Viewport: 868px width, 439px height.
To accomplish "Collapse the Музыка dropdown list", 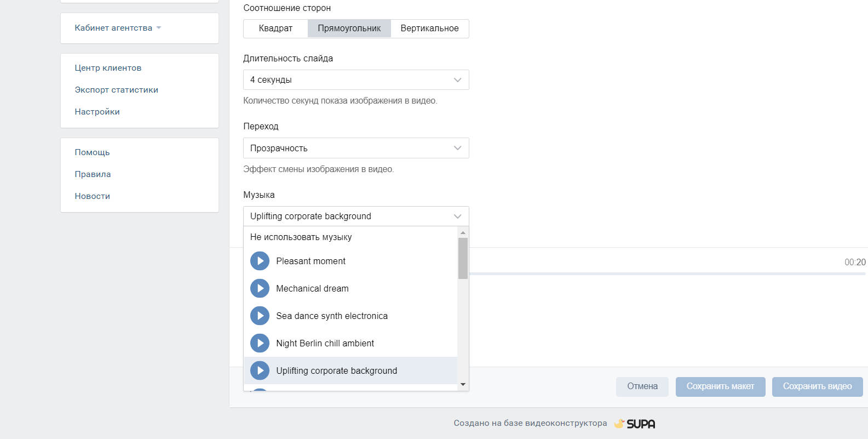I will click(356, 216).
